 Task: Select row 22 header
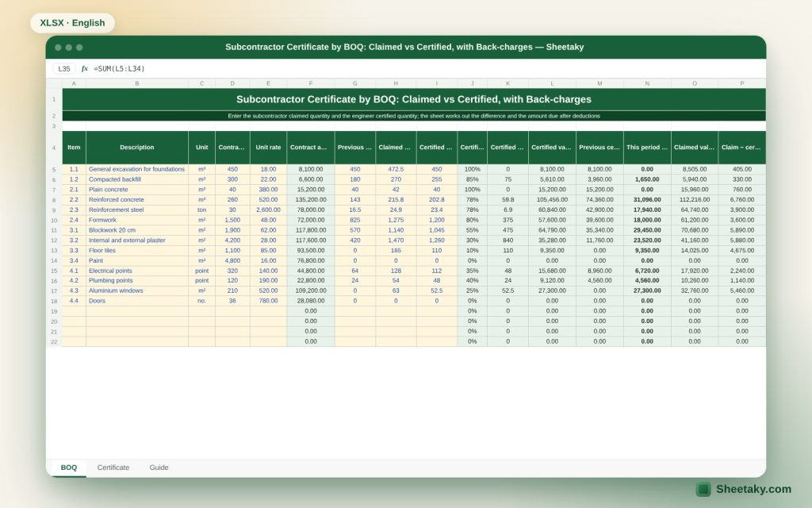(54, 341)
